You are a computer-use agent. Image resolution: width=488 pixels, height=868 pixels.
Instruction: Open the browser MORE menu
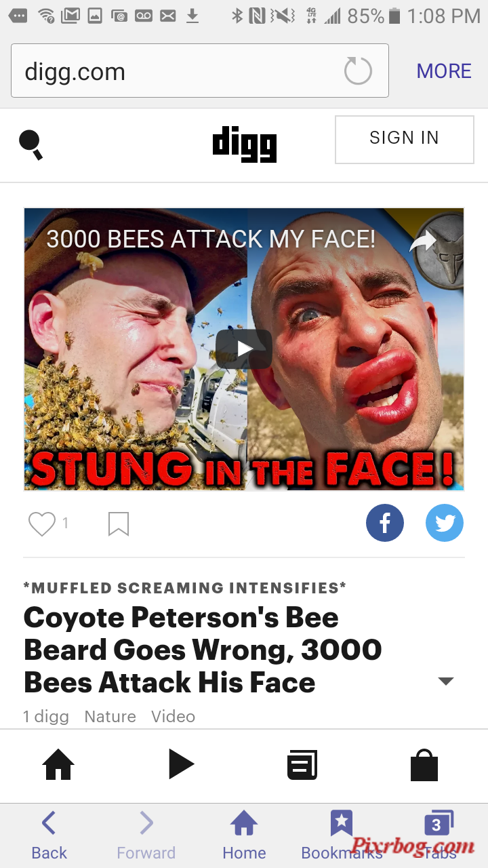tap(444, 71)
